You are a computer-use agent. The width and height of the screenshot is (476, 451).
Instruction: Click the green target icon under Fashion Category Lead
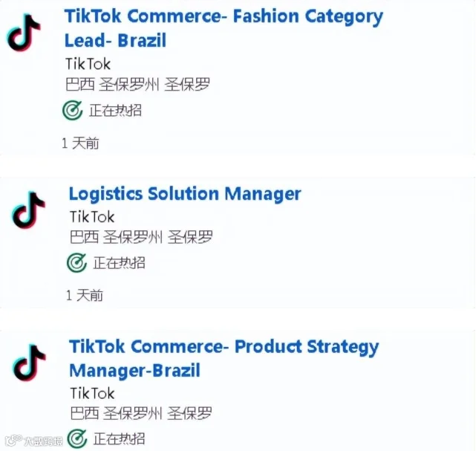click(x=72, y=110)
